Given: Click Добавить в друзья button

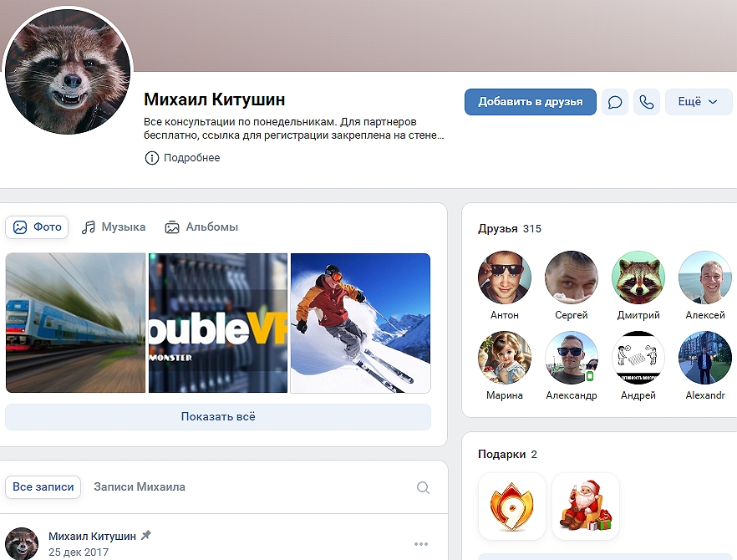Looking at the screenshot, I should [x=530, y=102].
